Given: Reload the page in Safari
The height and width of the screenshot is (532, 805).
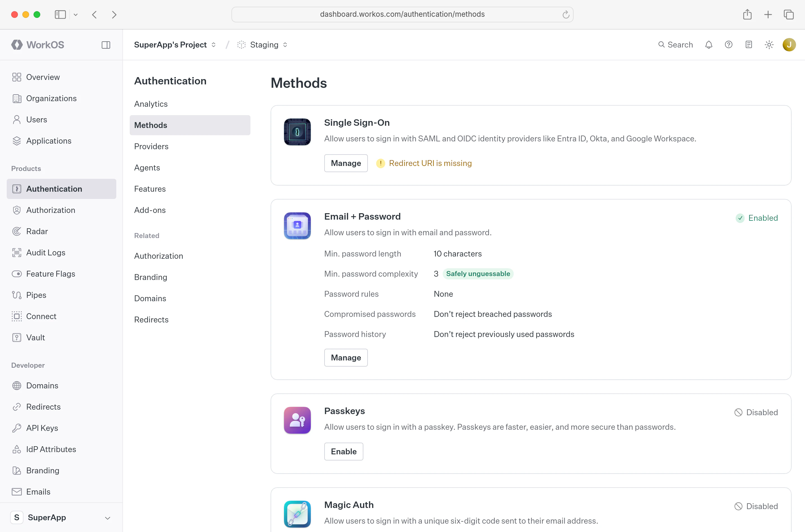Looking at the screenshot, I should (566, 15).
